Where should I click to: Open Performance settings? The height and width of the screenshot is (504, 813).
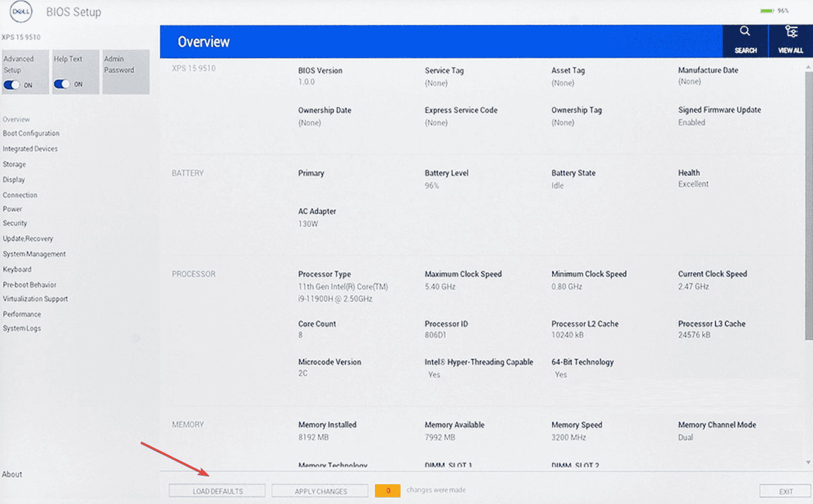[22, 314]
